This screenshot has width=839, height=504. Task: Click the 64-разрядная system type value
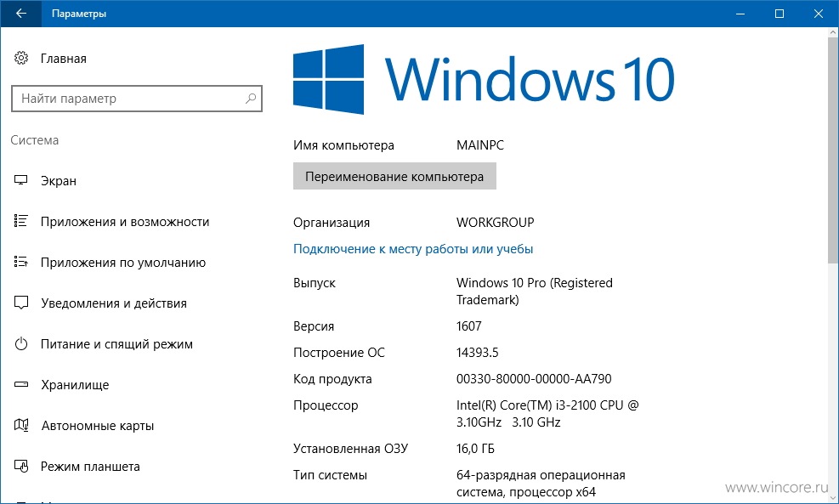coord(541,483)
